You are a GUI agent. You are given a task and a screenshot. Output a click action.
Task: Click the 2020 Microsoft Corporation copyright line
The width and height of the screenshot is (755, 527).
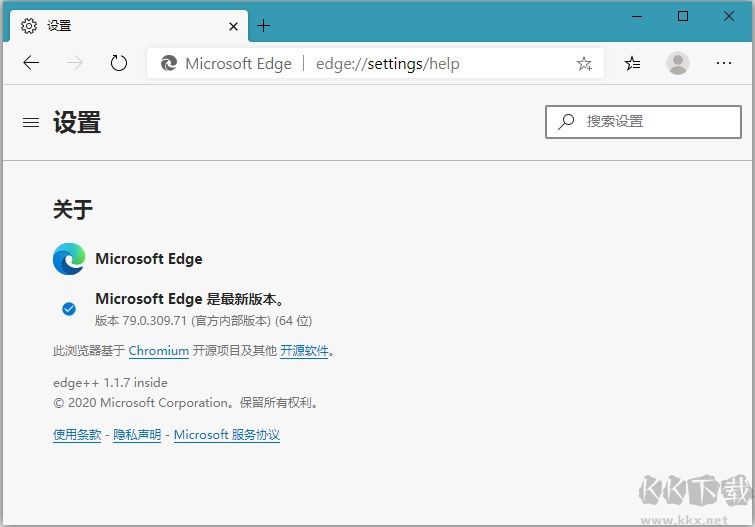[186, 403]
